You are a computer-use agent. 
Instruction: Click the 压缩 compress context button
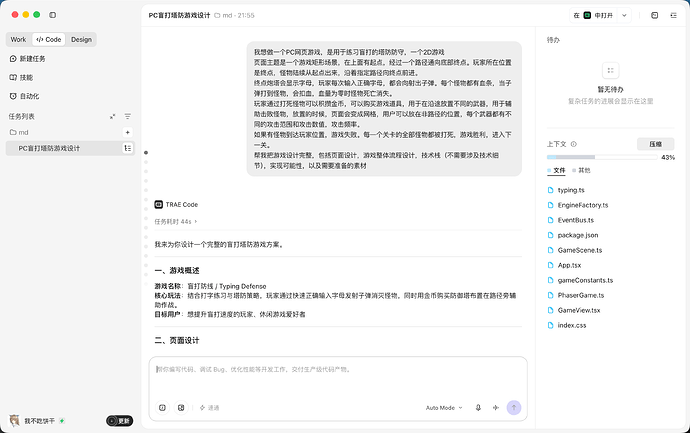pyautogui.click(x=655, y=144)
